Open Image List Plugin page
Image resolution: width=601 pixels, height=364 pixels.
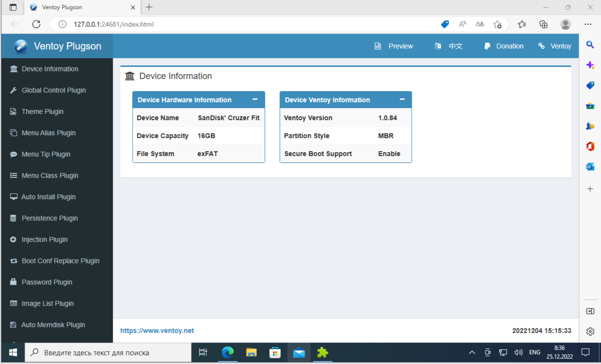click(x=56, y=303)
